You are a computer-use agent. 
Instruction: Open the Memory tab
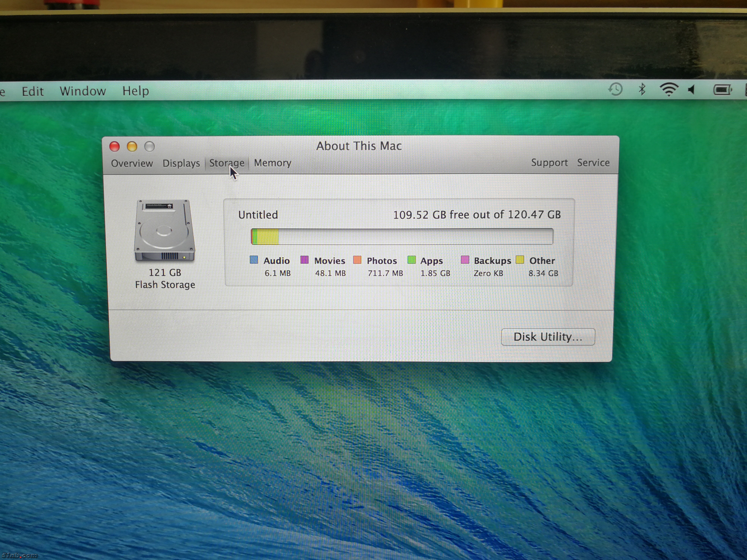(x=273, y=163)
